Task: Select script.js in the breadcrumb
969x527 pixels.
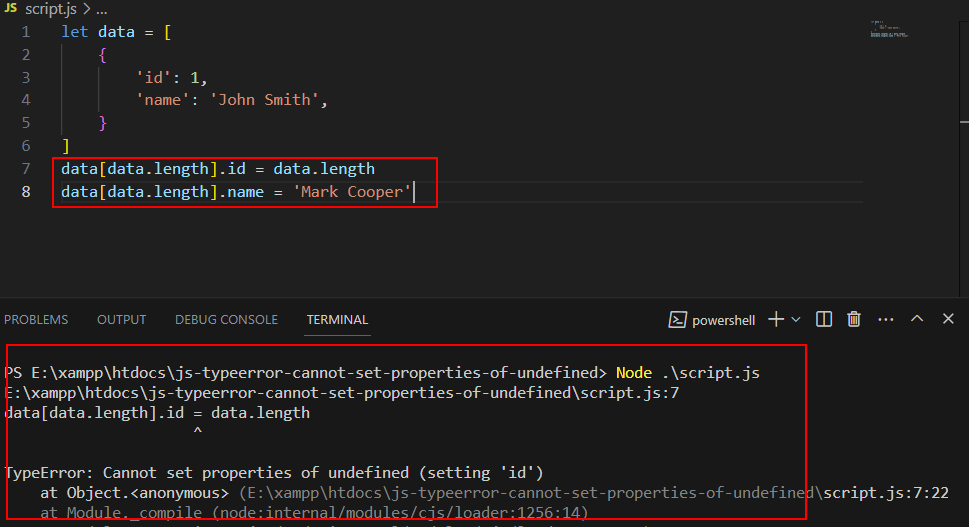Action: click(x=51, y=9)
